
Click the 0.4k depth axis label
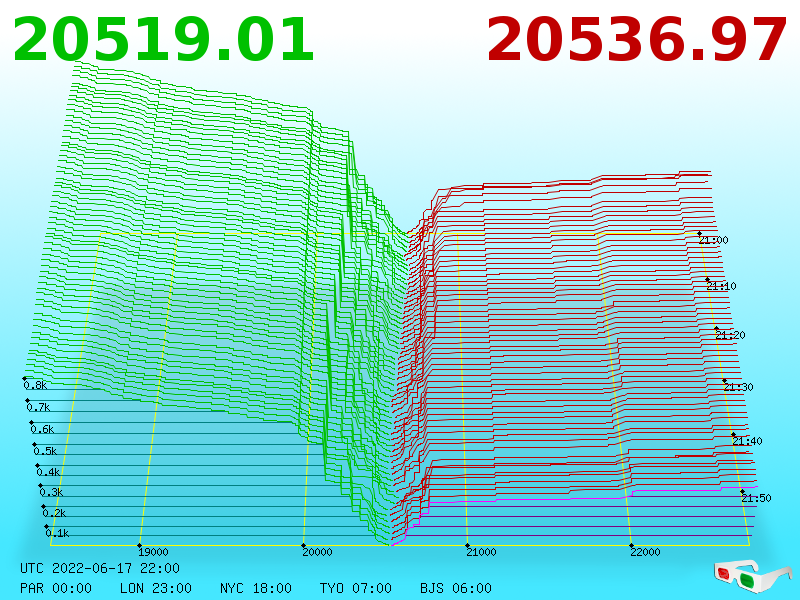tap(48, 472)
